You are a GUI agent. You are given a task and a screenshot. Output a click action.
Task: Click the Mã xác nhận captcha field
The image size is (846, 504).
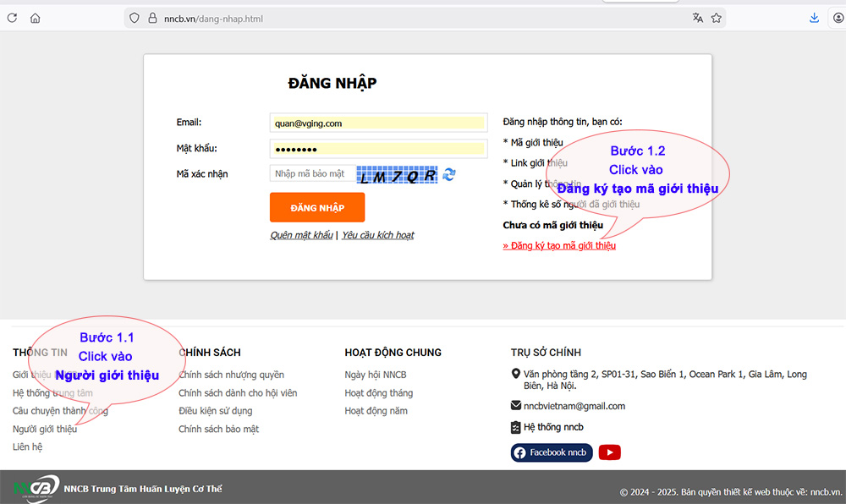(x=310, y=173)
